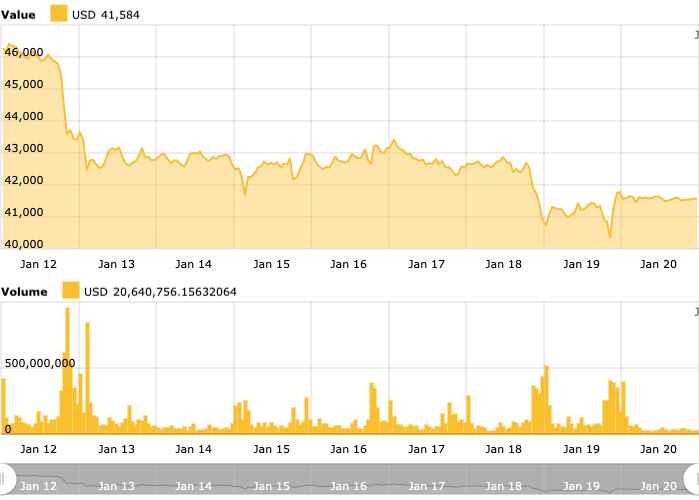
Task: Click Jan 18 under the Volume chart
Action: coord(503,449)
